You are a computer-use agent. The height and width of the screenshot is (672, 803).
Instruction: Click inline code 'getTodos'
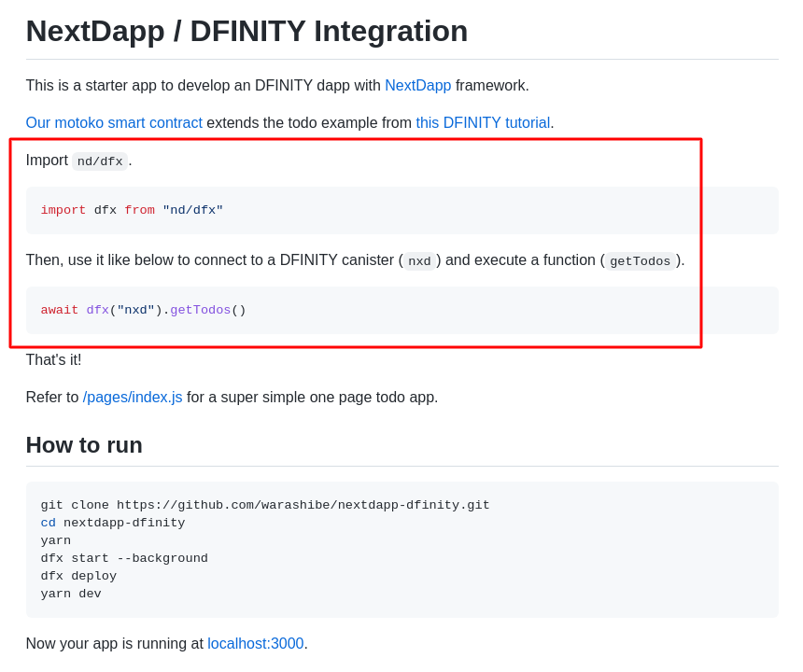pos(641,261)
